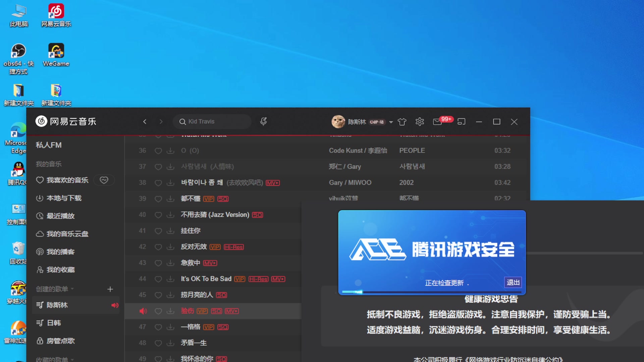The height and width of the screenshot is (362, 644).
Task: Add a new playlist with plus icon
Action: 110,289
